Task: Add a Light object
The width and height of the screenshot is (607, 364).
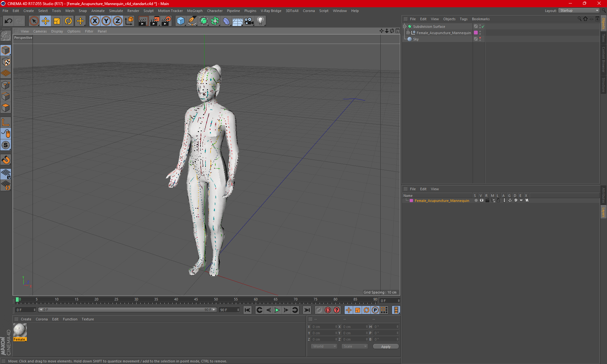Action: [261, 21]
